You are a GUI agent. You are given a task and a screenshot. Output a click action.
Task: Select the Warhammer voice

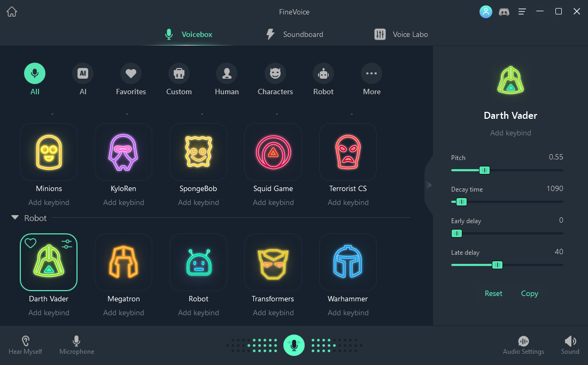(348, 262)
